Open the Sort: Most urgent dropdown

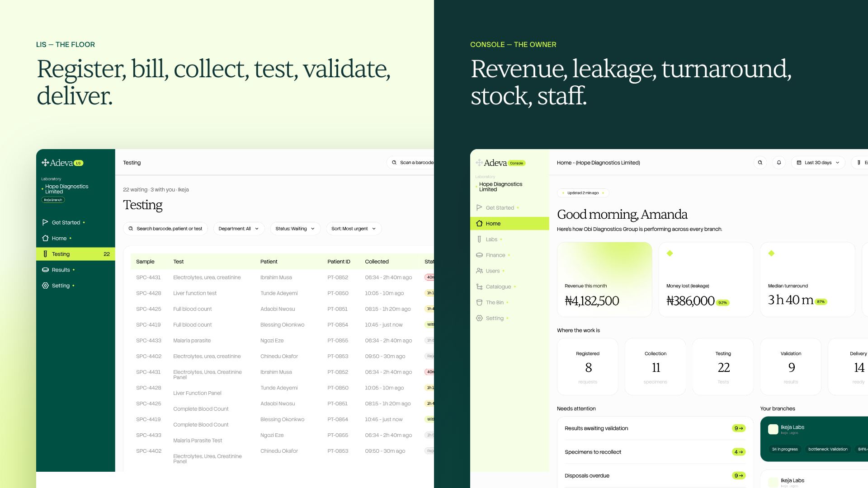[x=354, y=229]
